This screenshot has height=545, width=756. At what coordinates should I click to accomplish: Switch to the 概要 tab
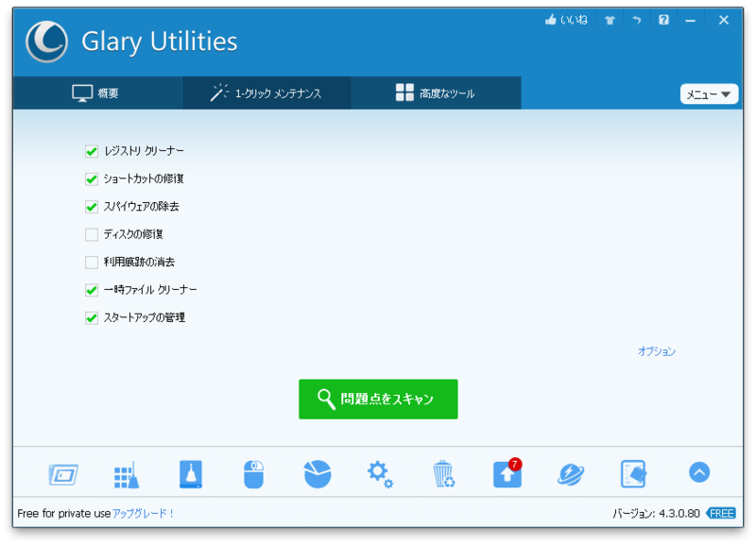pyautogui.click(x=97, y=93)
